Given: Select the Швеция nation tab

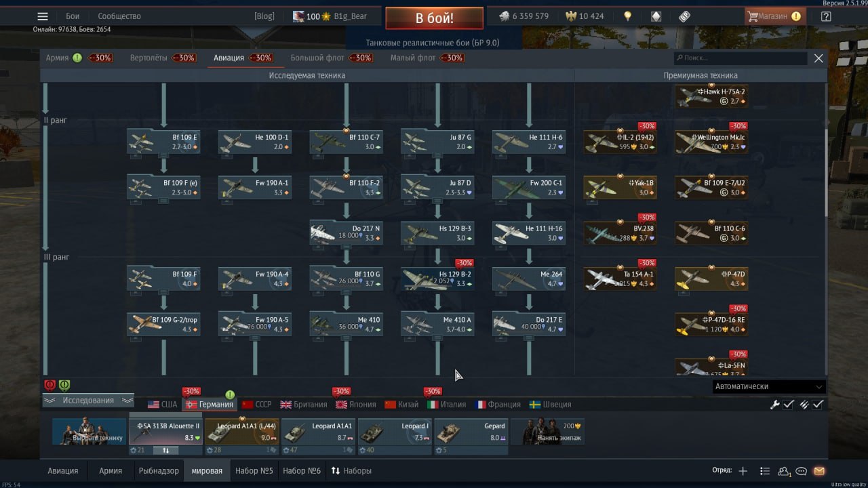Looking at the screenshot, I should point(550,405).
